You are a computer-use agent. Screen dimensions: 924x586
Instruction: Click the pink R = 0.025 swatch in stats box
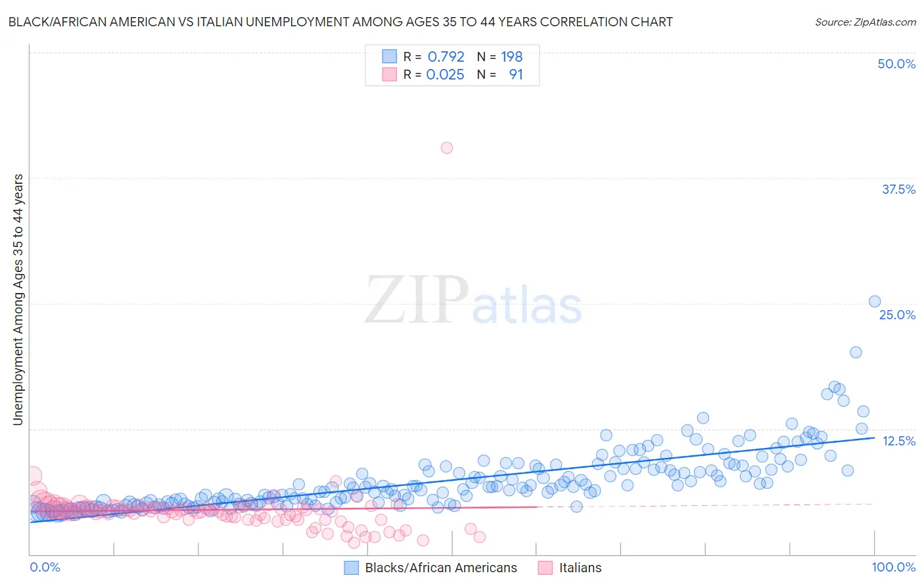[x=390, y=74]
